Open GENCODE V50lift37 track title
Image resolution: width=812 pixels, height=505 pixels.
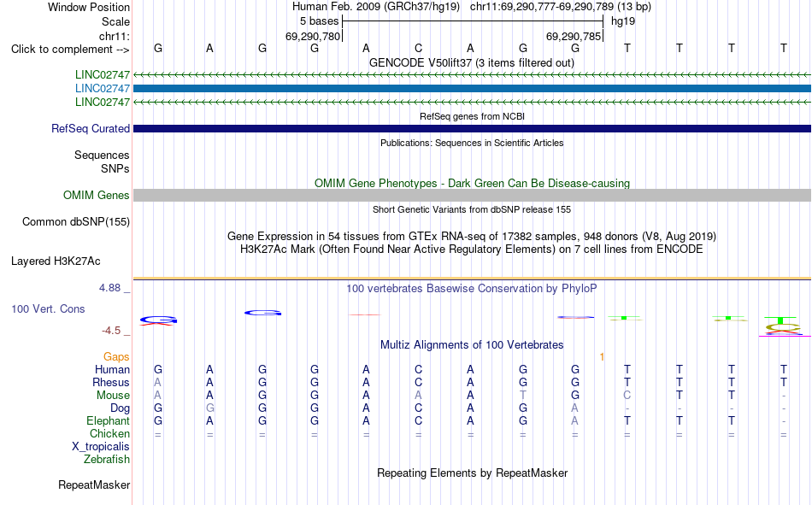point(471,62)
